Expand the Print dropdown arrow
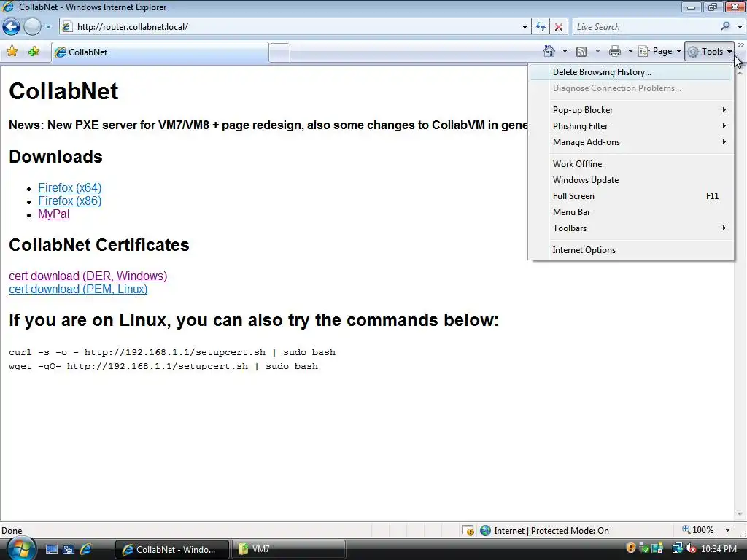The height and width of the screenshot is (560, 747). 630,51
